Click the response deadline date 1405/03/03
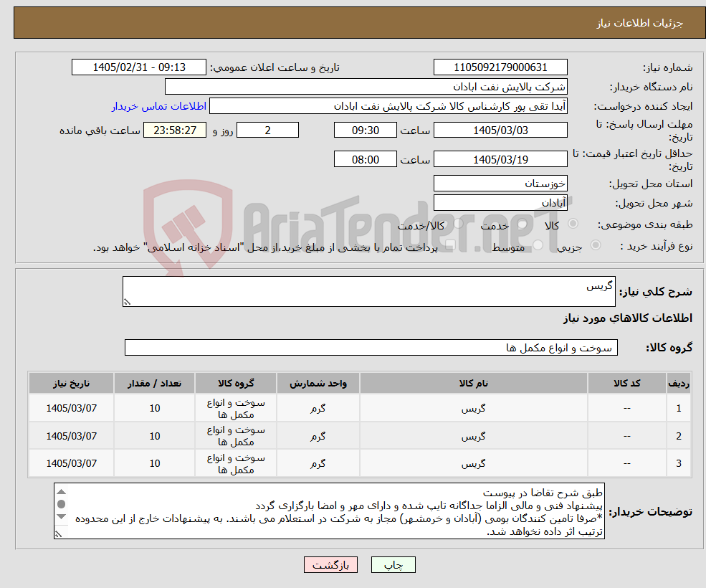This screenshot has width=706, height=588. click(500, 131)
